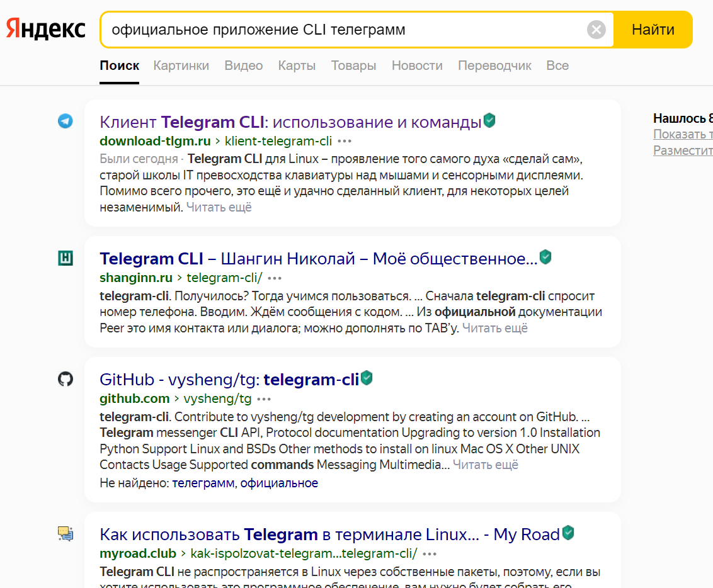Click the GitHub octocat favicon

(66, 379)
